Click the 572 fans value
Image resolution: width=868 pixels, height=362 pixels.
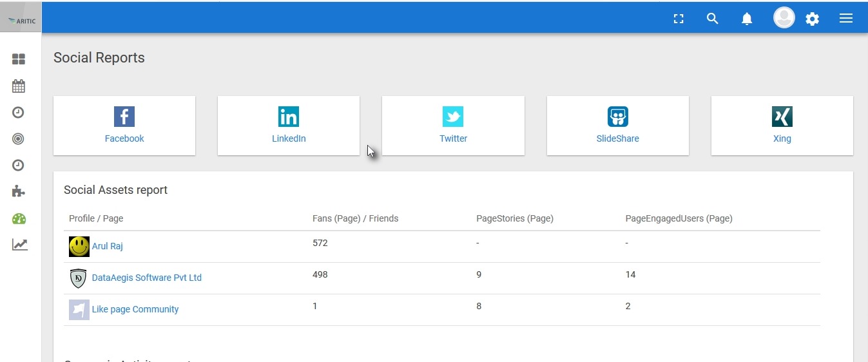320,243
